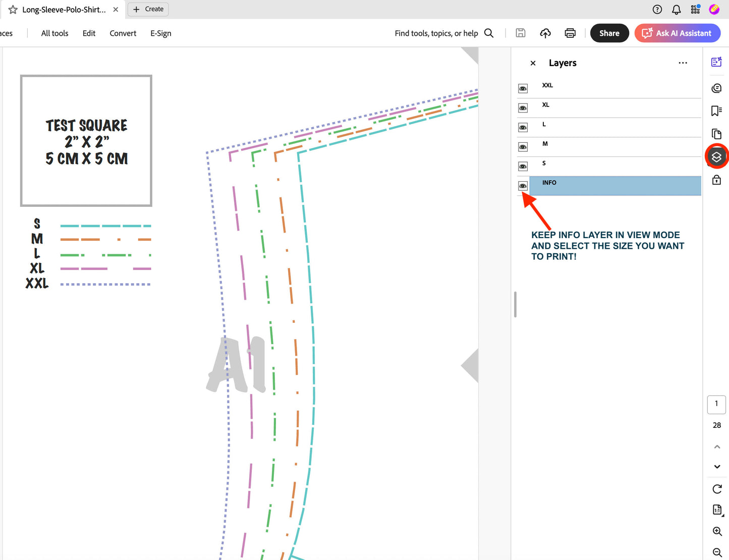Click the zoom in magnifier icon
Screen dimensions: 729x560
717,531
